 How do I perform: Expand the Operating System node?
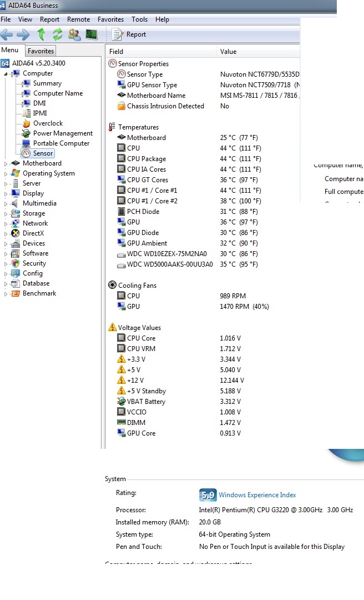click(6, 174)
